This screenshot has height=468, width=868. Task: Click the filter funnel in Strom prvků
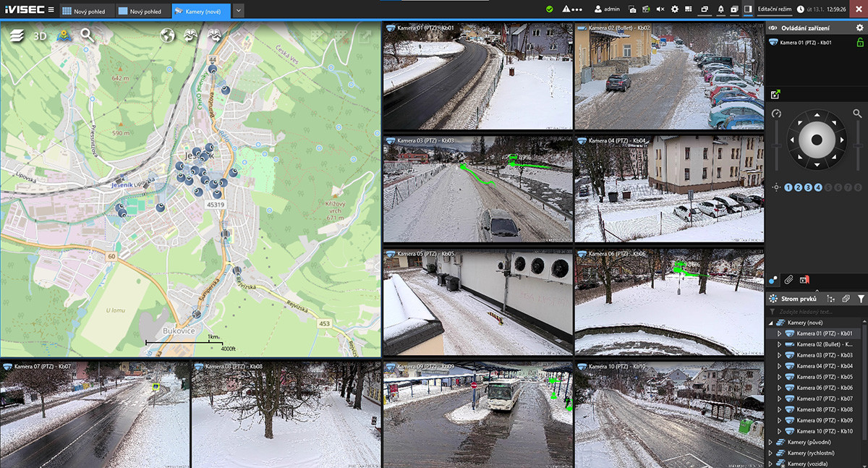click(861, 299)
